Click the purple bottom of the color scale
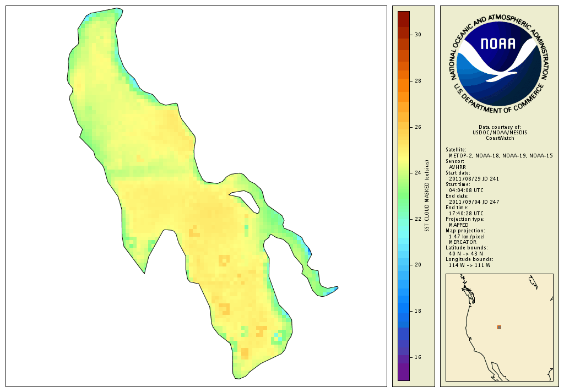This screenshot has height=392, width=564. 404,372
